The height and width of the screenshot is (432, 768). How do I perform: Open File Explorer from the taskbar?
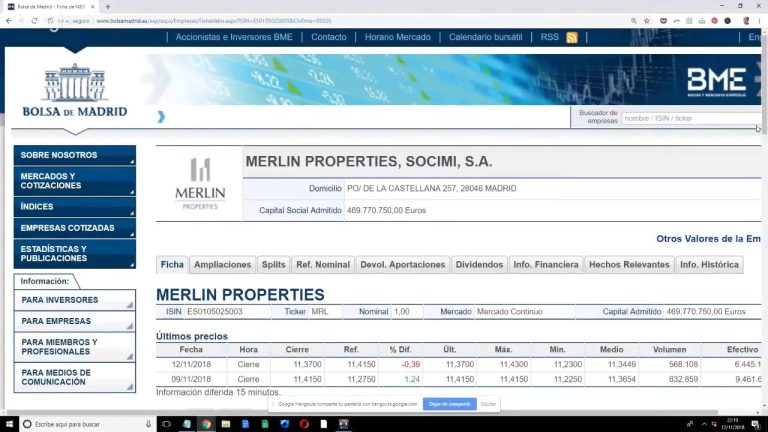(226, 424)
